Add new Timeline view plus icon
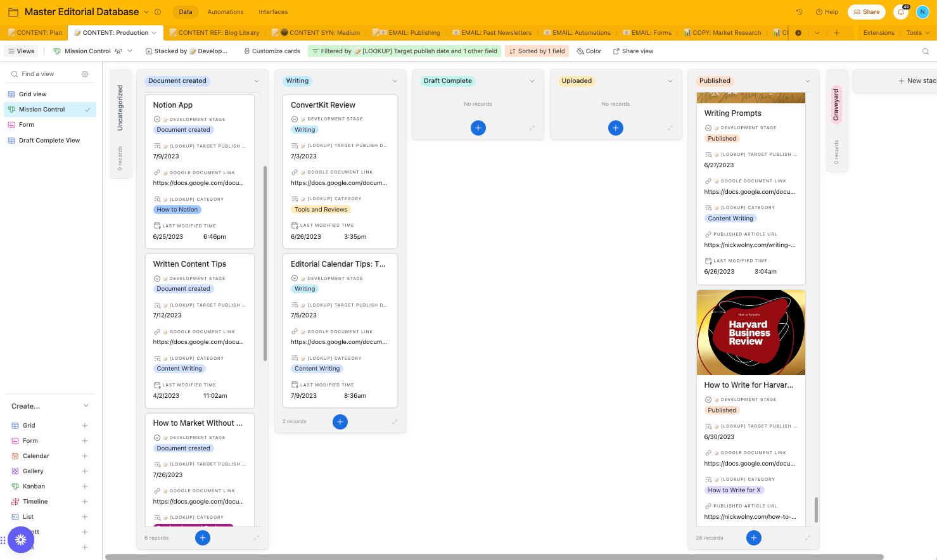The width and height of the screenshot is (937, 560). coord(85,502)
